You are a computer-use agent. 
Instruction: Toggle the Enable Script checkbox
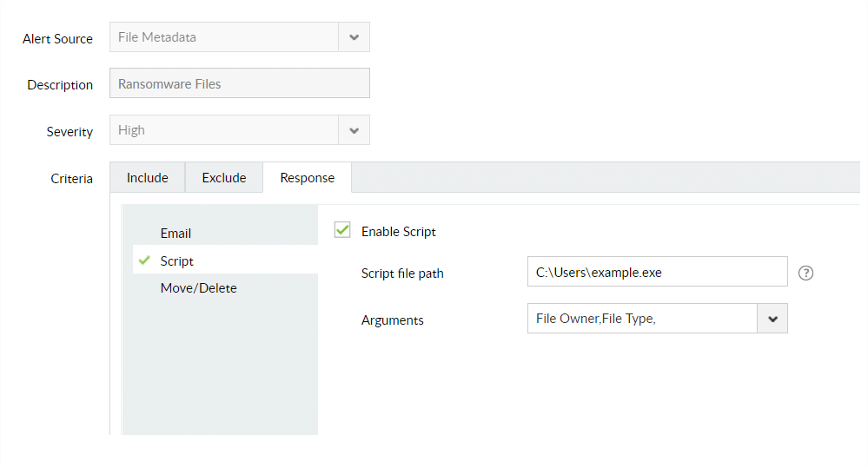click(342, 230)
